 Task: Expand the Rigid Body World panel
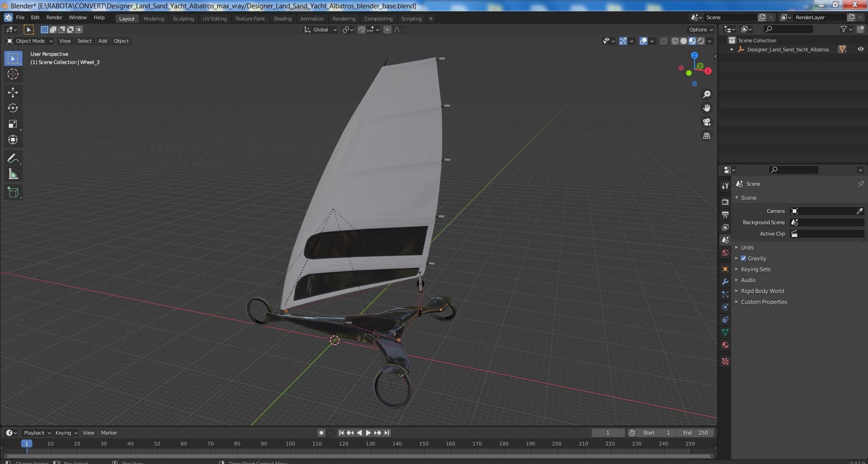coord(762,291)
